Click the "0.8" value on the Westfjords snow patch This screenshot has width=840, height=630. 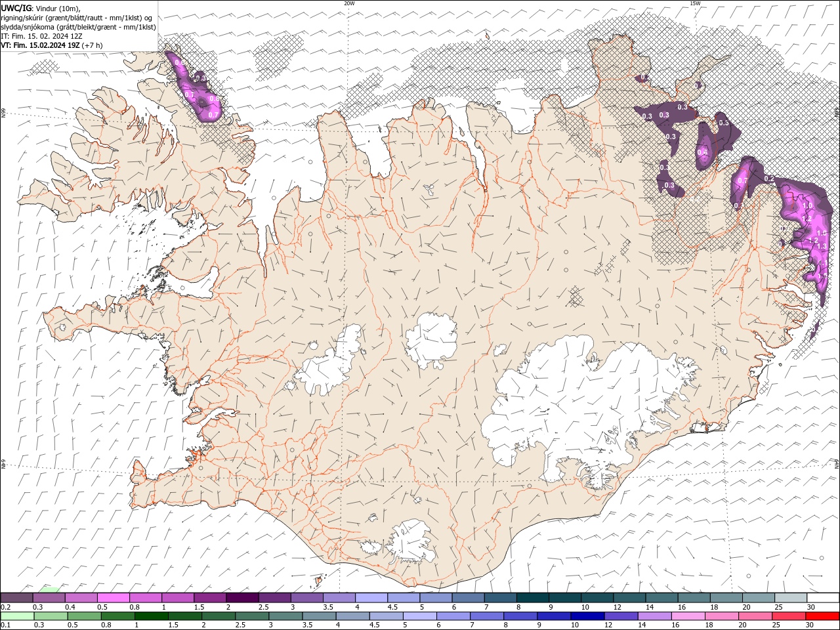pos(214,99)
